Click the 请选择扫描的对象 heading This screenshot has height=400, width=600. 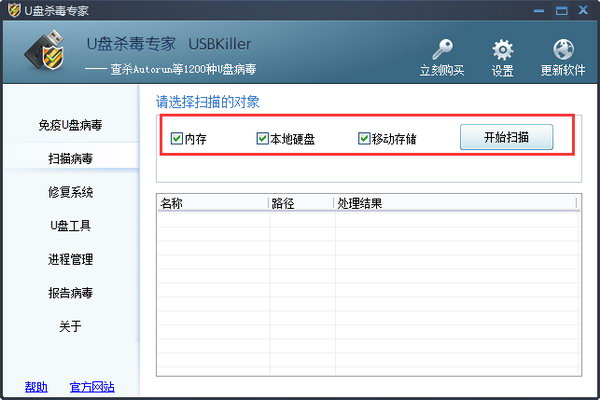click(x=208, y=102)
